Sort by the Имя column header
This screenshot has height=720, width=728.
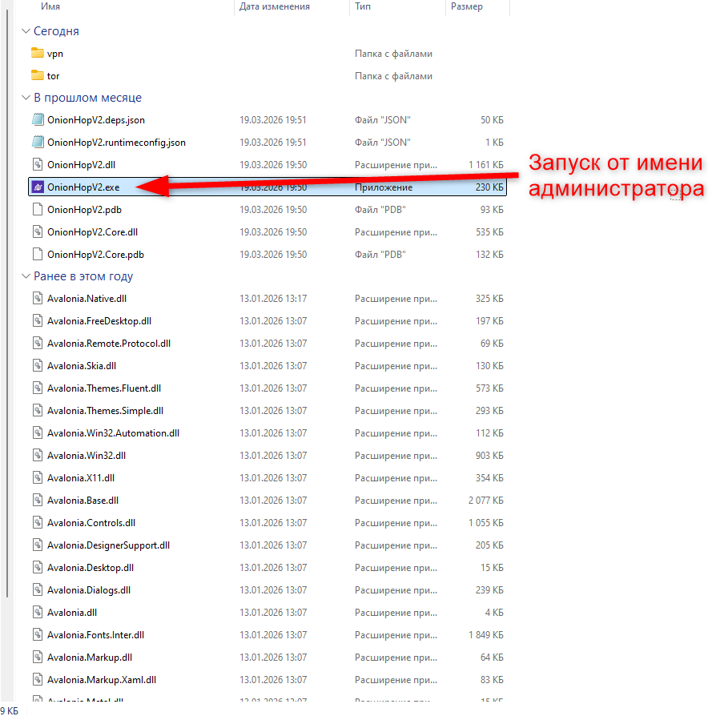50,6
